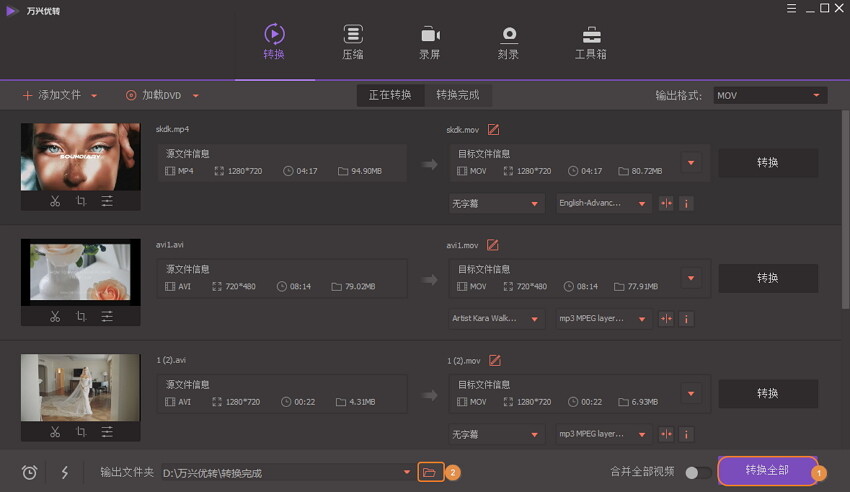Image resolution: width=850 pixels, height=492 pixels.
Task: Rename output 1 (2).mov with edit icon
Action: (x=495, y=360)
